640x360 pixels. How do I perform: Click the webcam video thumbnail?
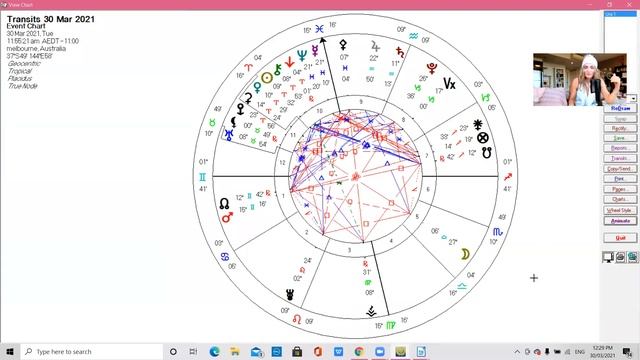pos(580,79)
